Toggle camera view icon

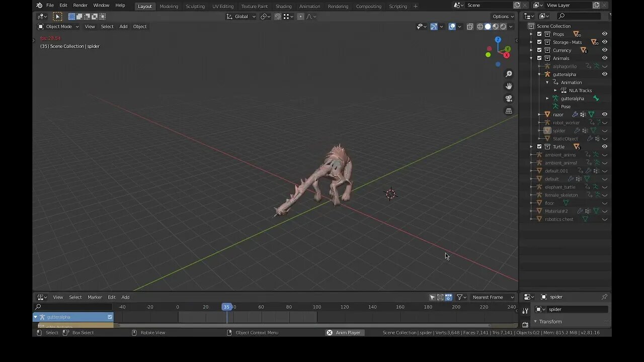point(509,99)
